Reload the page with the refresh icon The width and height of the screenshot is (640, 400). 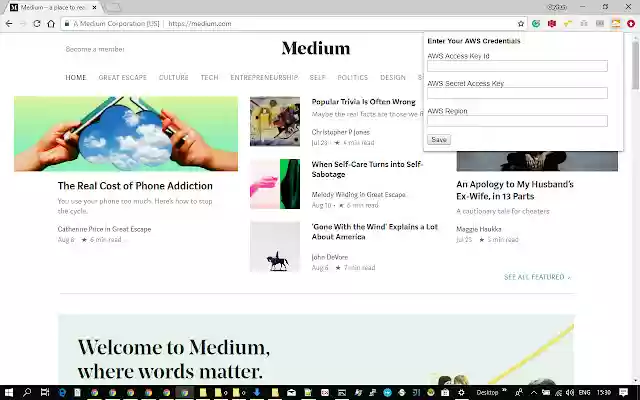(38, 23)
